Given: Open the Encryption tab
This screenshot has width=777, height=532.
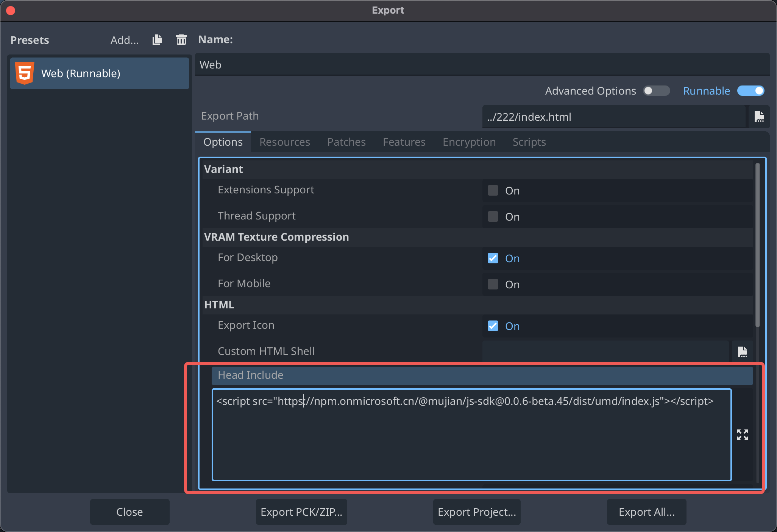Looking at the screenshot, I should [x=469, y=142].
